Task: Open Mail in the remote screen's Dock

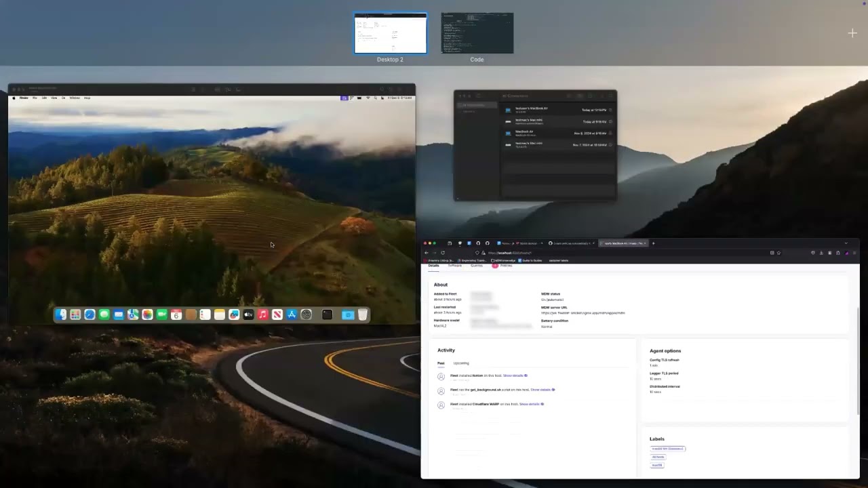Action: (x=119, y=314)
